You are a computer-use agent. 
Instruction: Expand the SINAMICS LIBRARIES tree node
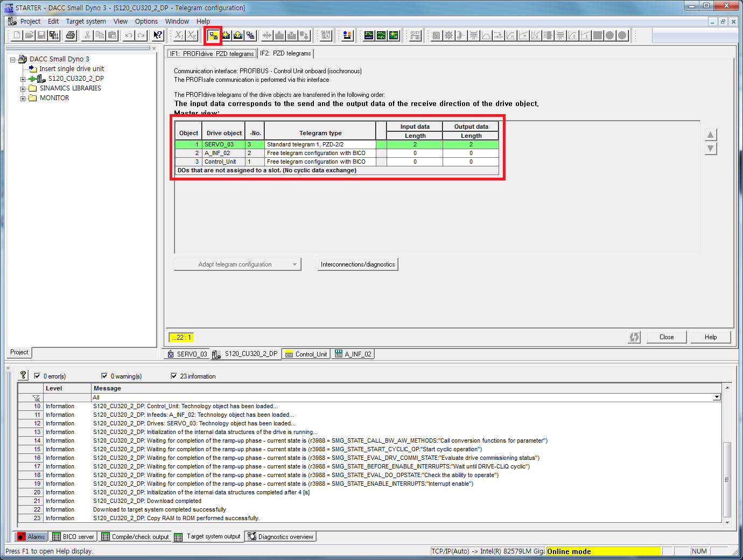coord(23,89)
